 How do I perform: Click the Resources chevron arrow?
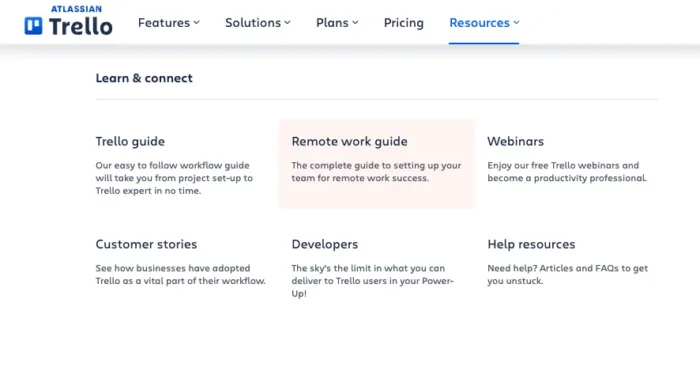pyautogui.click(x=517, y=22)
